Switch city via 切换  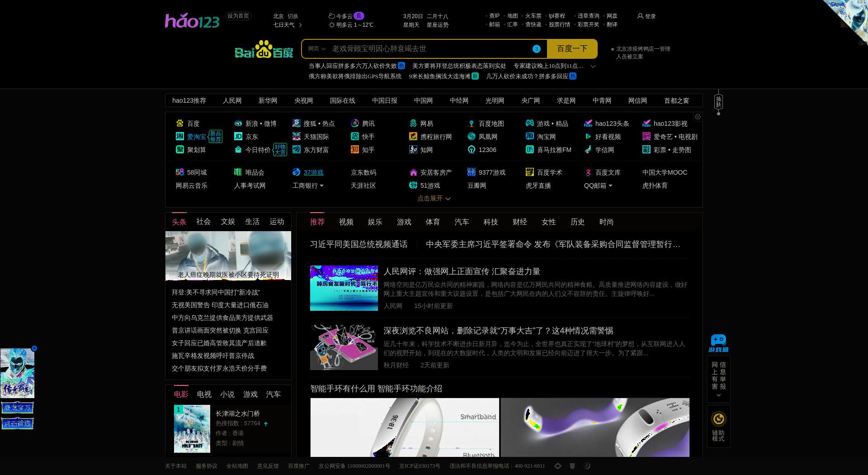click(x=292, y=16)
